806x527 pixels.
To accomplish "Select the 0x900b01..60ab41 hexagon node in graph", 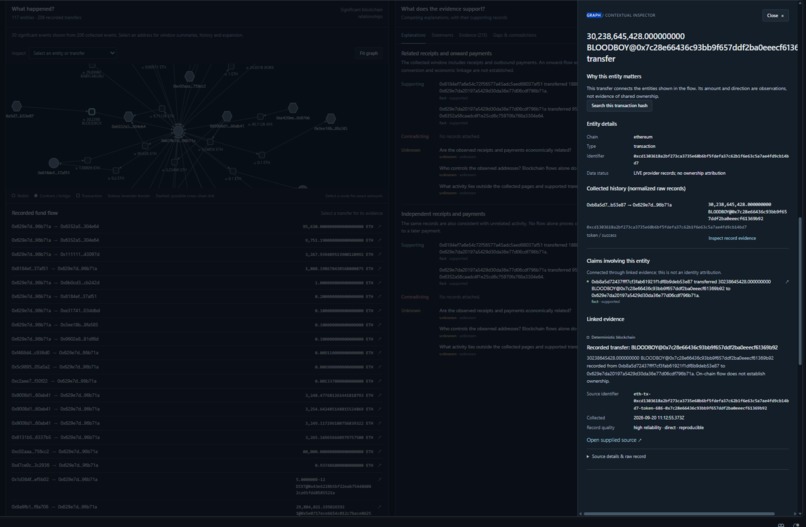I will point(227,116).
